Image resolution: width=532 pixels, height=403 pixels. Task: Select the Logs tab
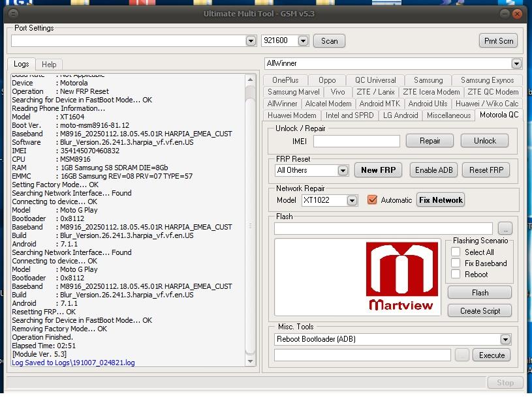(22, 64)
